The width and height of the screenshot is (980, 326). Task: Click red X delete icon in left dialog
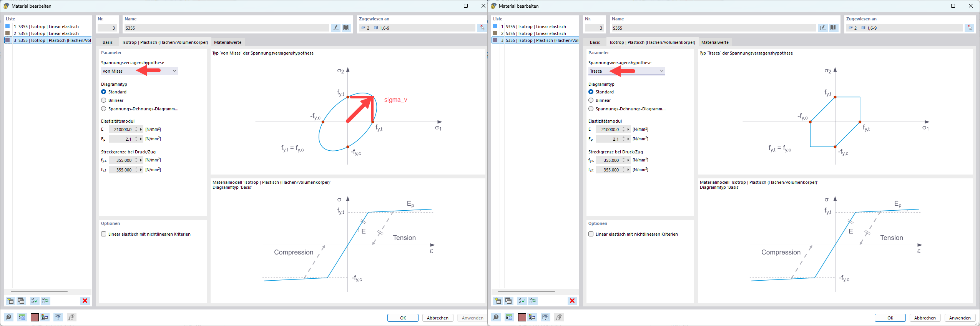click(85, 301)
